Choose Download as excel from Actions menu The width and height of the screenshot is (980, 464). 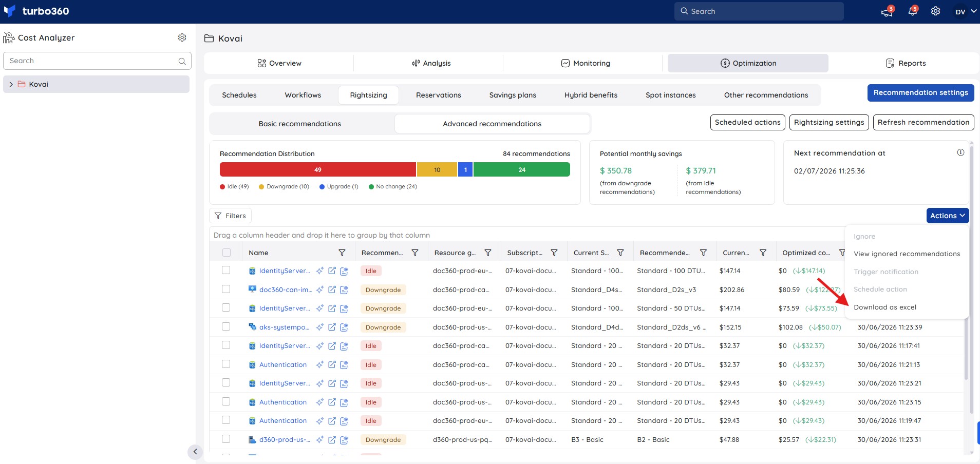885,307
